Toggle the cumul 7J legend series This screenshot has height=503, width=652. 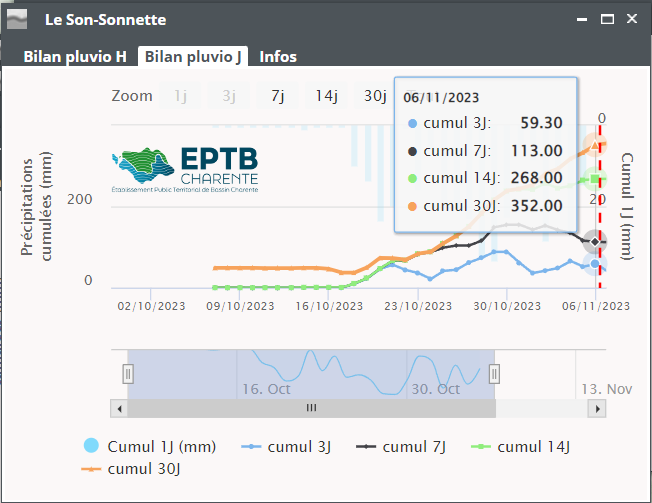(401, 446)
